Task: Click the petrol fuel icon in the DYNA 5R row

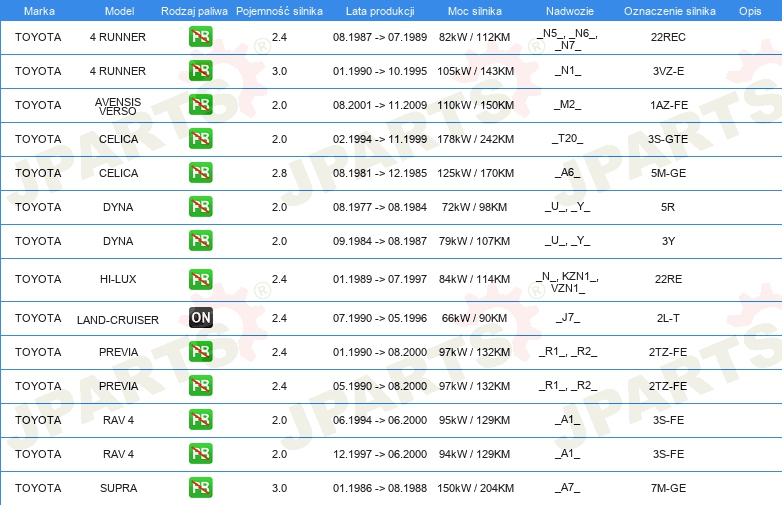Action: 200,206
